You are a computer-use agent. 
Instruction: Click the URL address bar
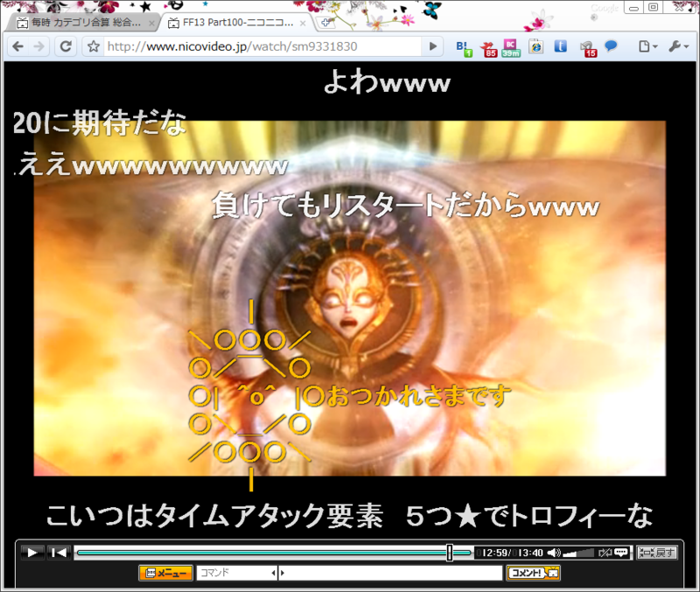[263, 46]
